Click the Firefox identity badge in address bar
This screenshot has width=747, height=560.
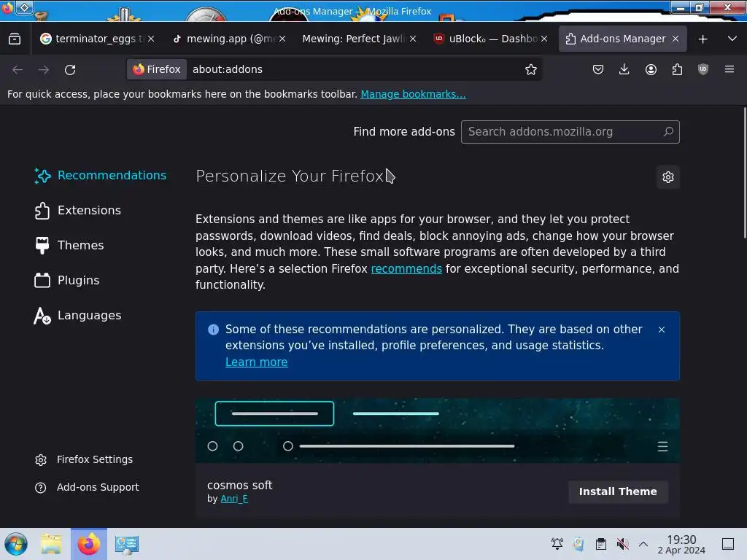click(157, 69)
